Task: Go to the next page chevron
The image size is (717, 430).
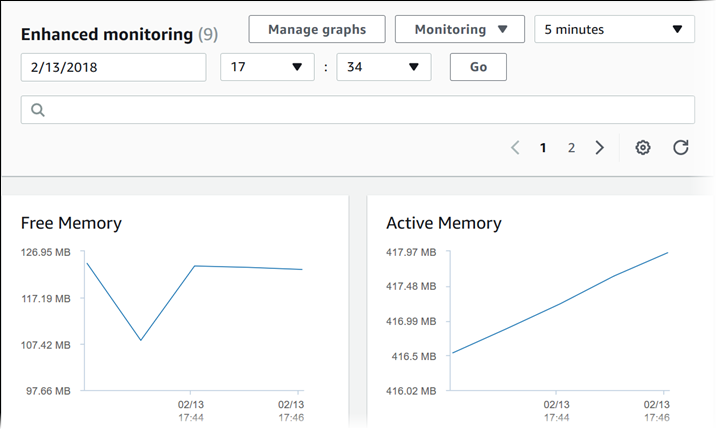Action: [600, 148]
